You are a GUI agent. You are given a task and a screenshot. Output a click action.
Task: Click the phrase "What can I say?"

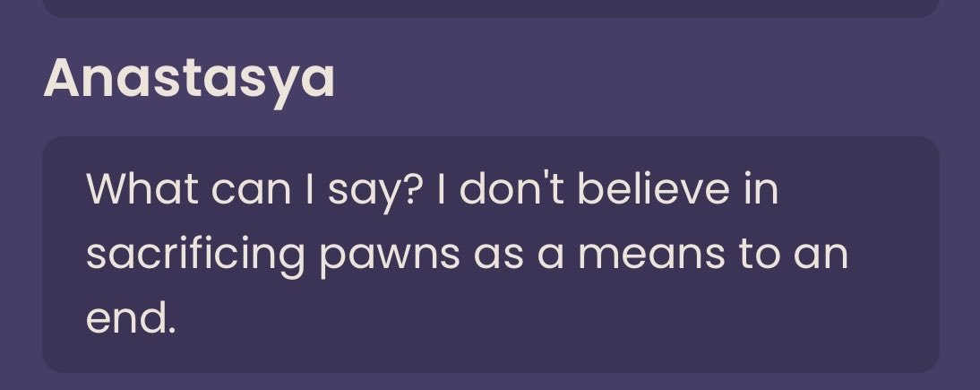(255, 191)
